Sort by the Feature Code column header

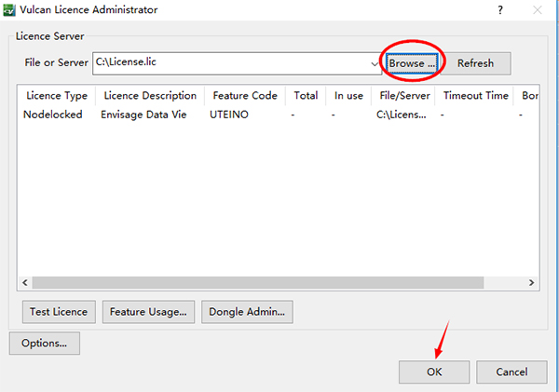tap(245, 96)
